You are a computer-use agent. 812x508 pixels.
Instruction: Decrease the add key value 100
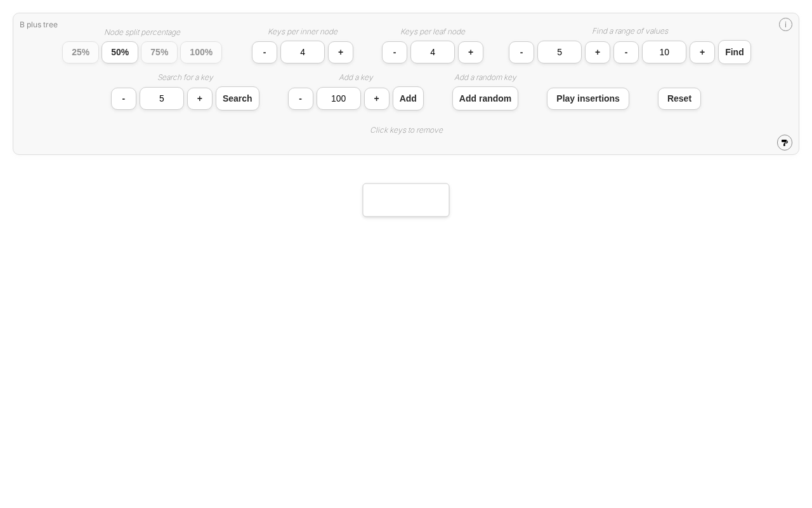pos(301,98)
